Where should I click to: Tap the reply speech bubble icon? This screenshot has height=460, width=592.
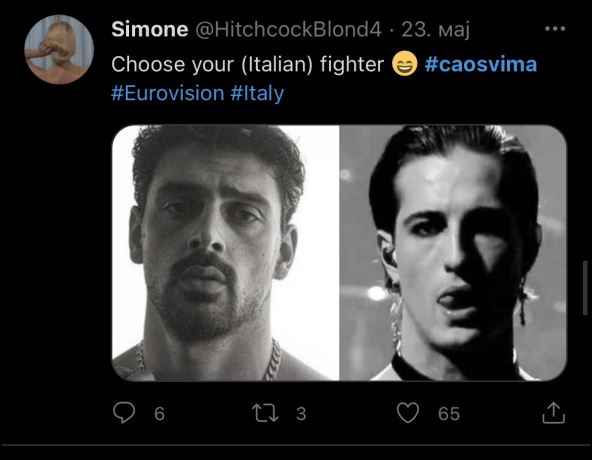coord(124,412)
